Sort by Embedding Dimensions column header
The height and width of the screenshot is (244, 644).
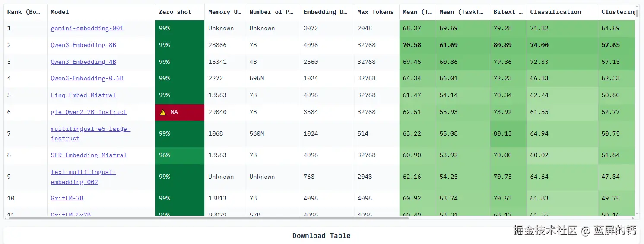tap(327, 12)
